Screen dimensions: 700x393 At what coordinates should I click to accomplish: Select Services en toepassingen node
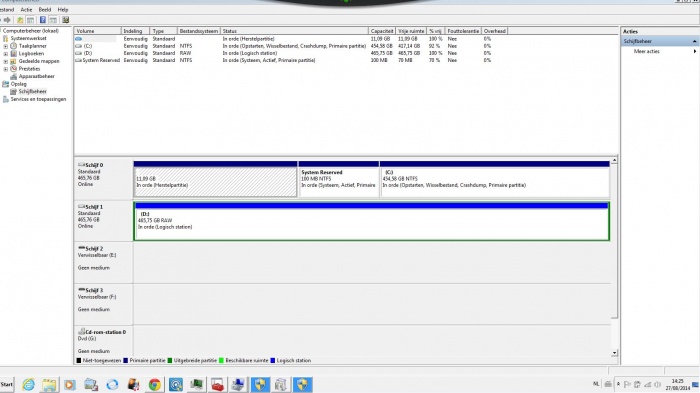[x=38, y=99]
